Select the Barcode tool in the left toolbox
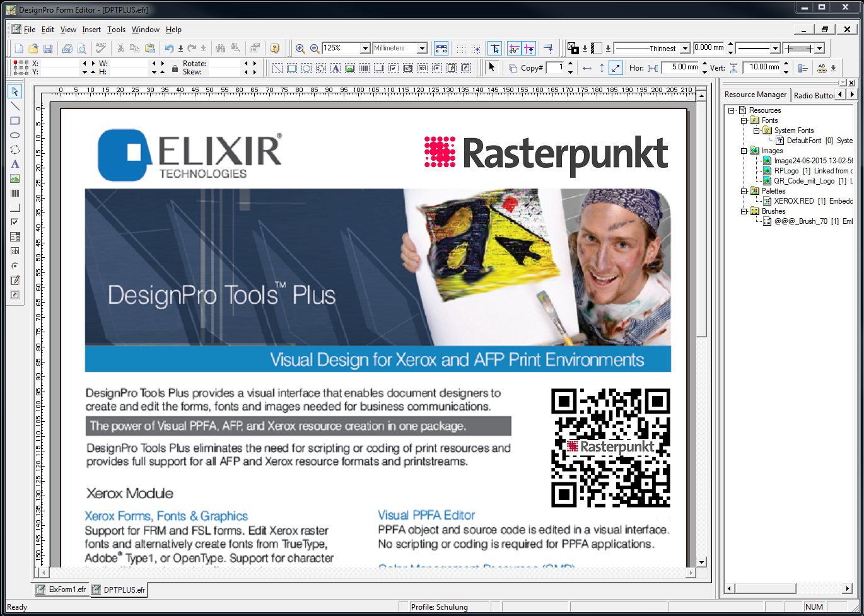The image size is (864, 616). 15,193
